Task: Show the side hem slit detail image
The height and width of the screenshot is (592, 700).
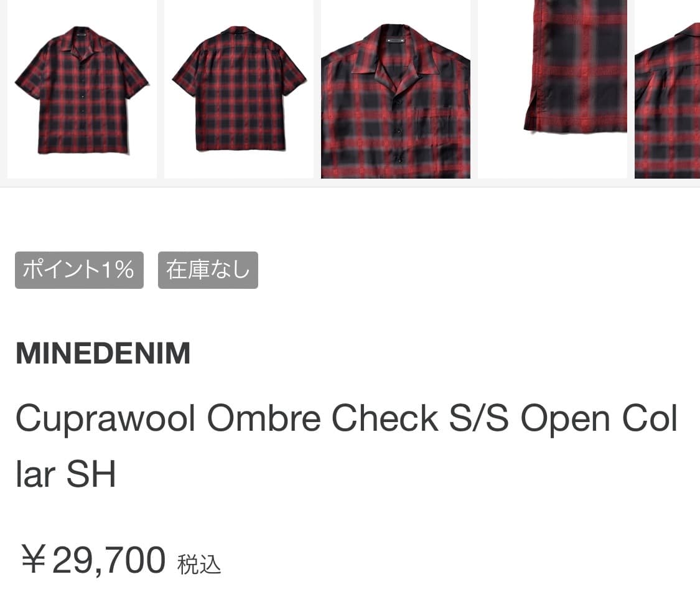Action: click(x=553, y=90)
